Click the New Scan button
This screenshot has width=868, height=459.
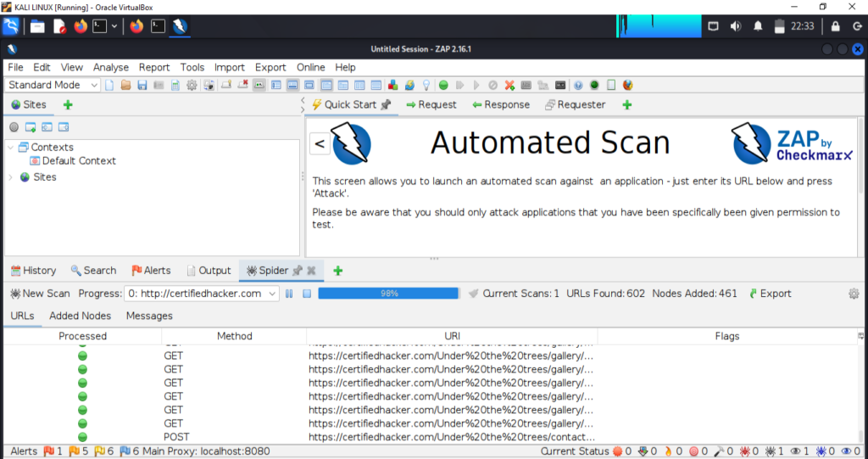pos(40,294)
